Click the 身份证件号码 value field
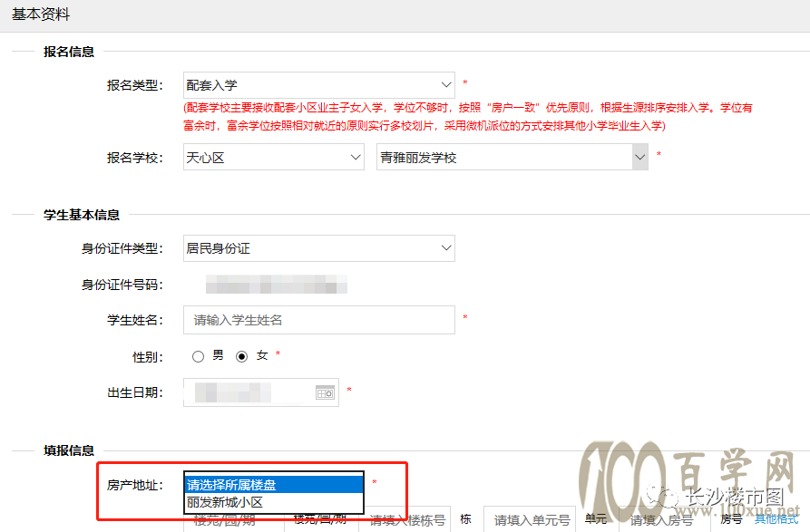Image resolution: width=810 pixels, height=532 pixels. coord(277,285)
